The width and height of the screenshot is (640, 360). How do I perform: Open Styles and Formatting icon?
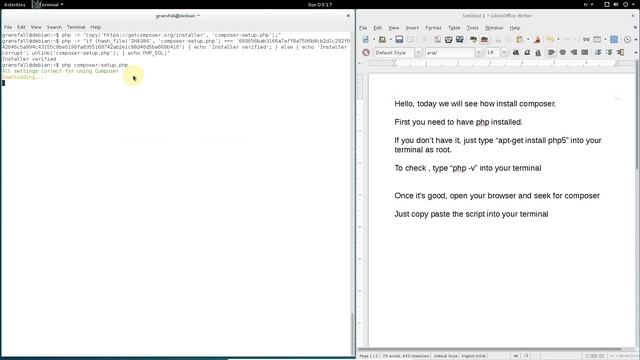pos(366,52)
